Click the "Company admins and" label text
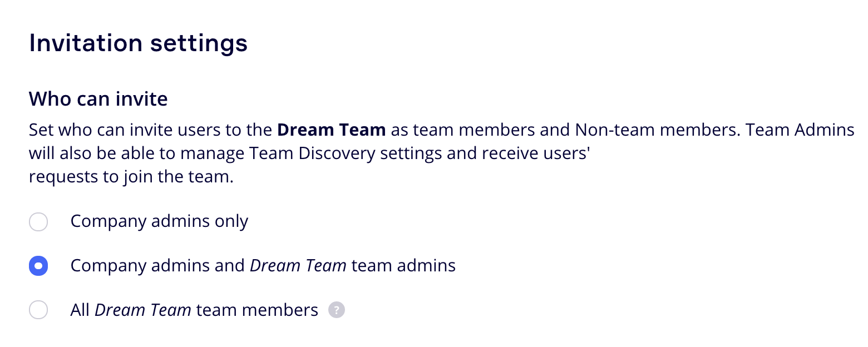Screen dimensions: 868x347 point(157,266)
